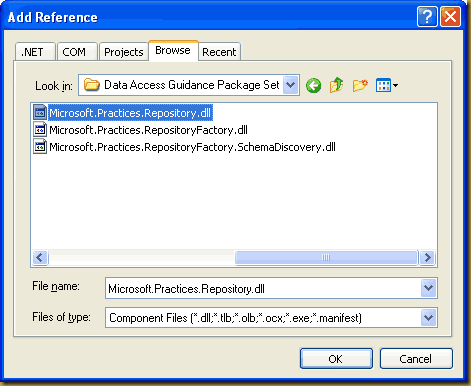Select Microsoft.Practices.RepositoryFactory.SchemaDiscovery.dll file name
Viewport: 471px width, 386px height.
coord(192,147)
